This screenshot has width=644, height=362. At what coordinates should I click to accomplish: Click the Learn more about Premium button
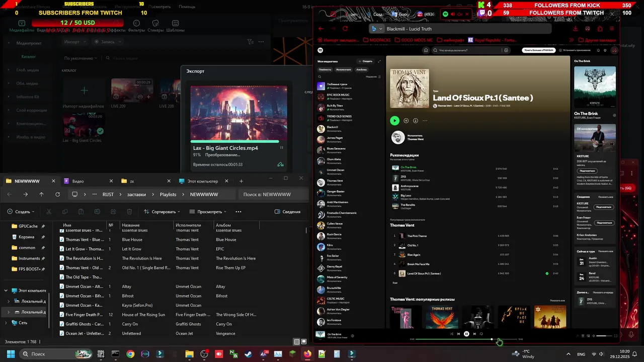[539, 50]
